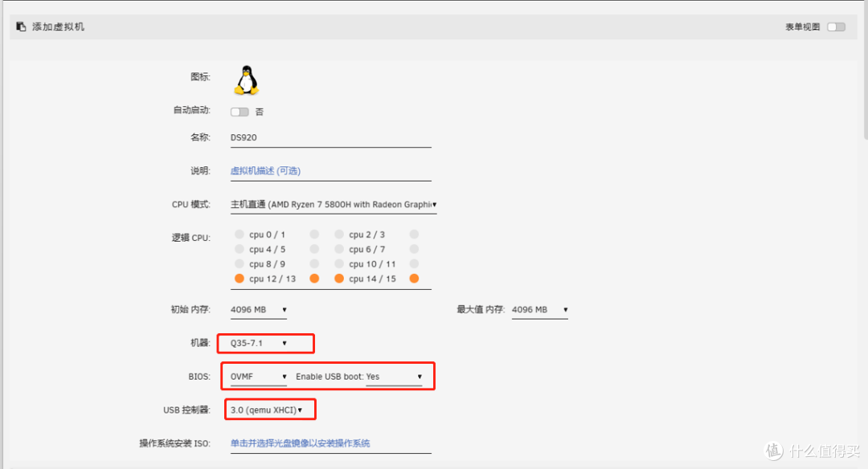Enable logical cpu 1
Image resolution: width=868 pixels, height=469 pixels.
click(x=314, y=234)
